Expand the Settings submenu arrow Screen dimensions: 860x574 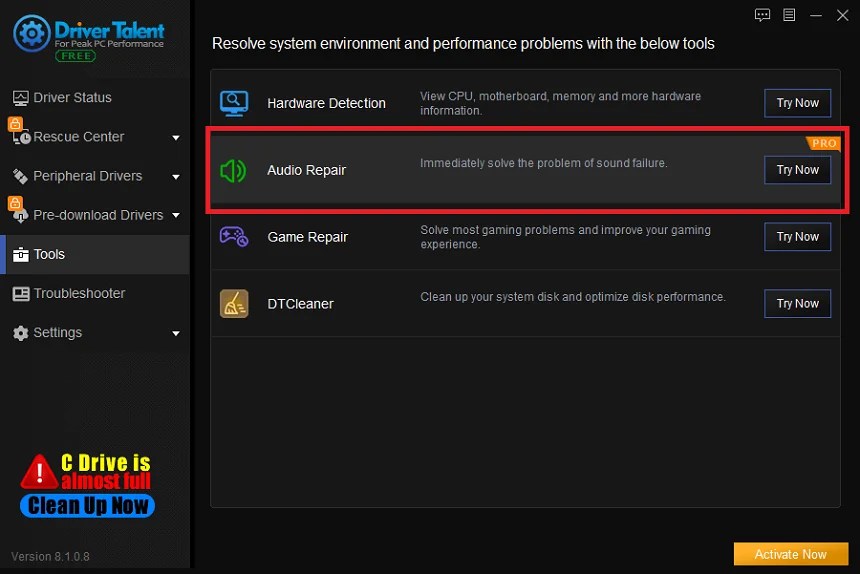pyautogui.click(x=176, y=333)
